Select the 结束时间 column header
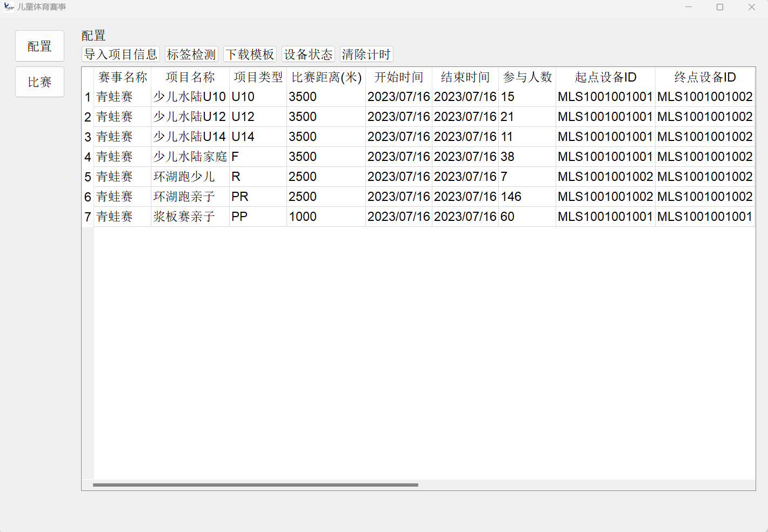768x532 pixels. click(465, 77)
